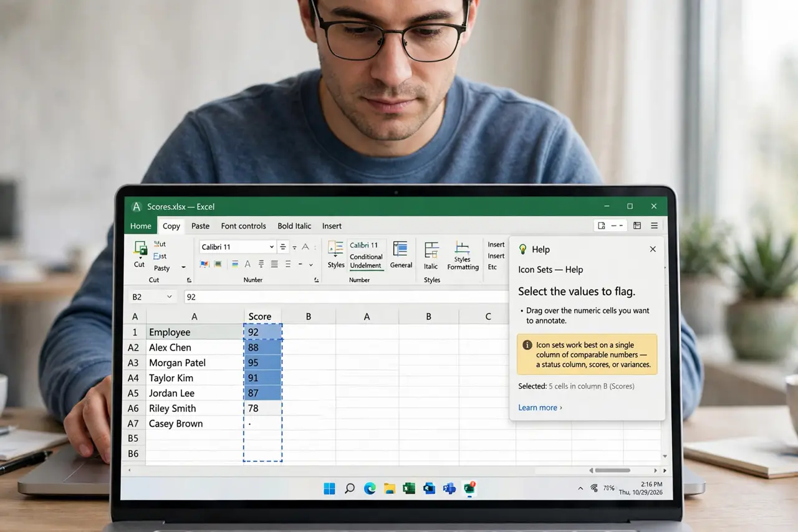This screenshot has height=532, width=798.
Task: Select the score cell showing 88
Action: click(x=262, y=348)
